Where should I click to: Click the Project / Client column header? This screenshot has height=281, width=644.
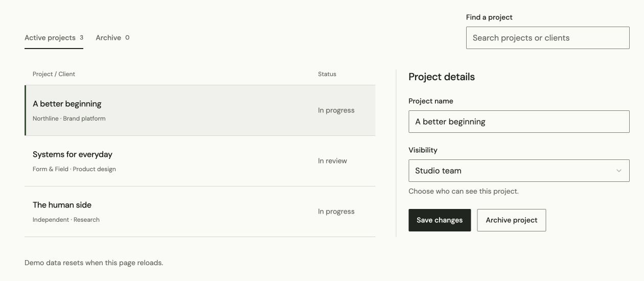(x=54, y=74)
